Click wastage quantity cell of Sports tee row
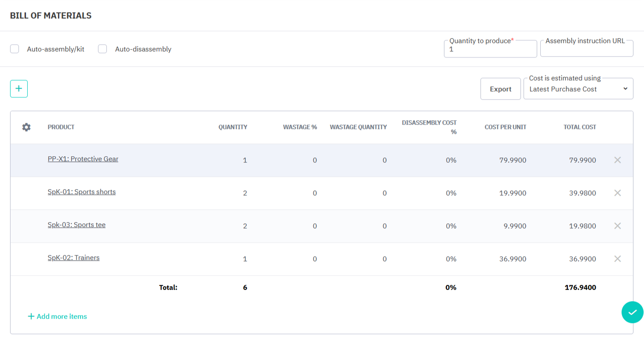Screen dimensions: 644x342 click(x=385, y=227)
